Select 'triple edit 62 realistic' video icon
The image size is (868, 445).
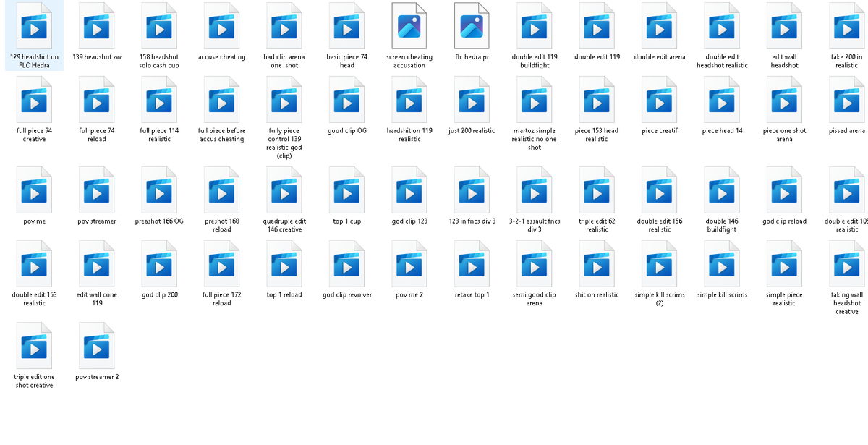[597, 190]
